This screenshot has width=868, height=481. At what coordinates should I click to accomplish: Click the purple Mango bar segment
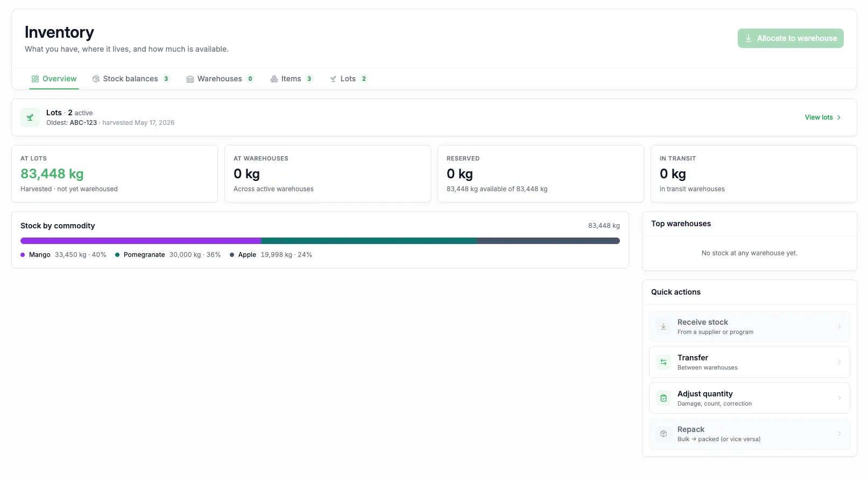click(x=140, y=241)
